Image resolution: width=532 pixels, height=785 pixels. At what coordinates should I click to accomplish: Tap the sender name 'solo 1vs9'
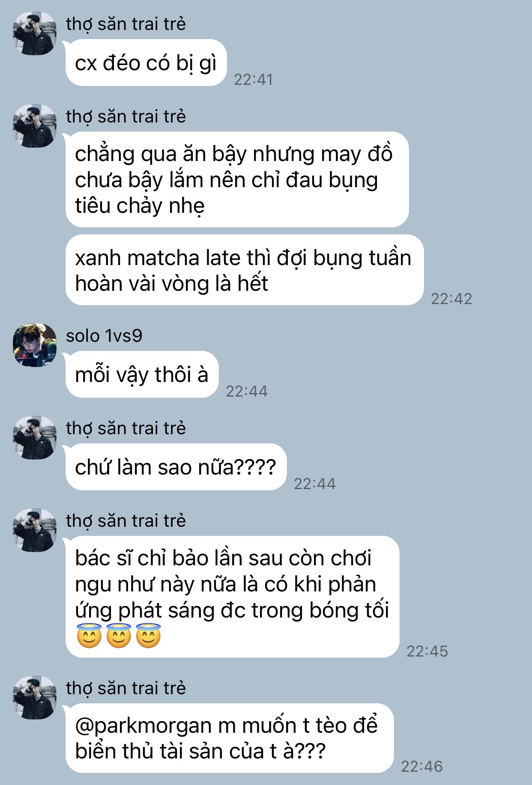coord(104,336)
